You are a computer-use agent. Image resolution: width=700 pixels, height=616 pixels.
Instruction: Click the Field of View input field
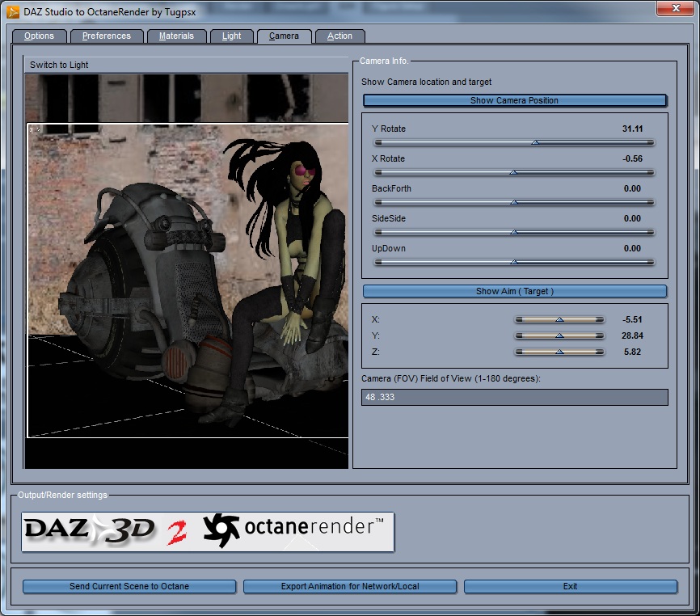[514, 397]
